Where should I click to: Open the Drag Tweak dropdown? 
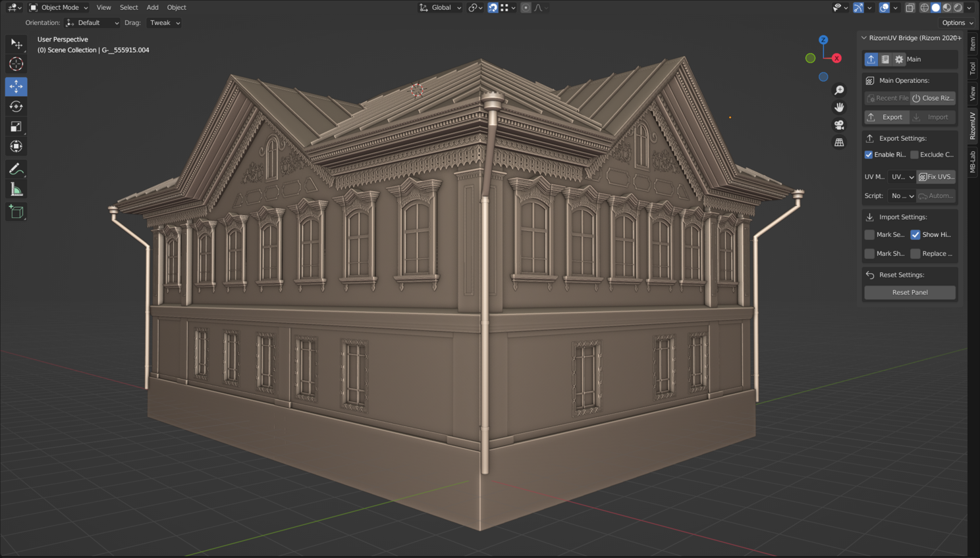click(x=164, y=23)
